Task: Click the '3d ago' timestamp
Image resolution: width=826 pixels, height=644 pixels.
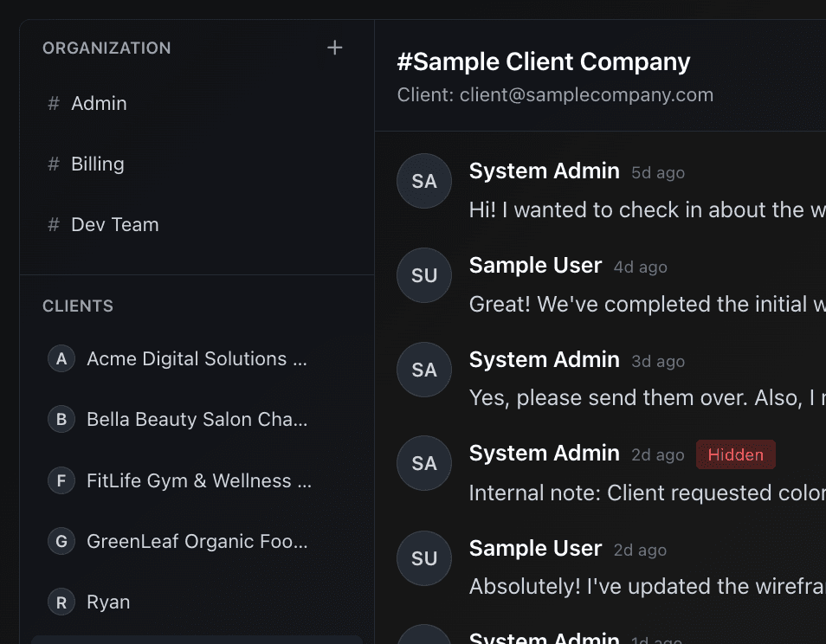Action: click(658, 361)
